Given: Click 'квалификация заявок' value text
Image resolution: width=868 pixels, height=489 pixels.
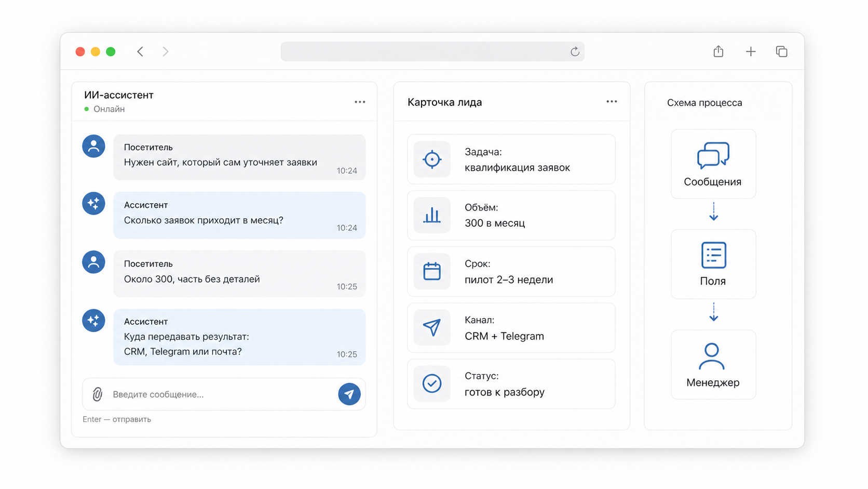Looking at the screenshot, I should (x=517, y=167).
